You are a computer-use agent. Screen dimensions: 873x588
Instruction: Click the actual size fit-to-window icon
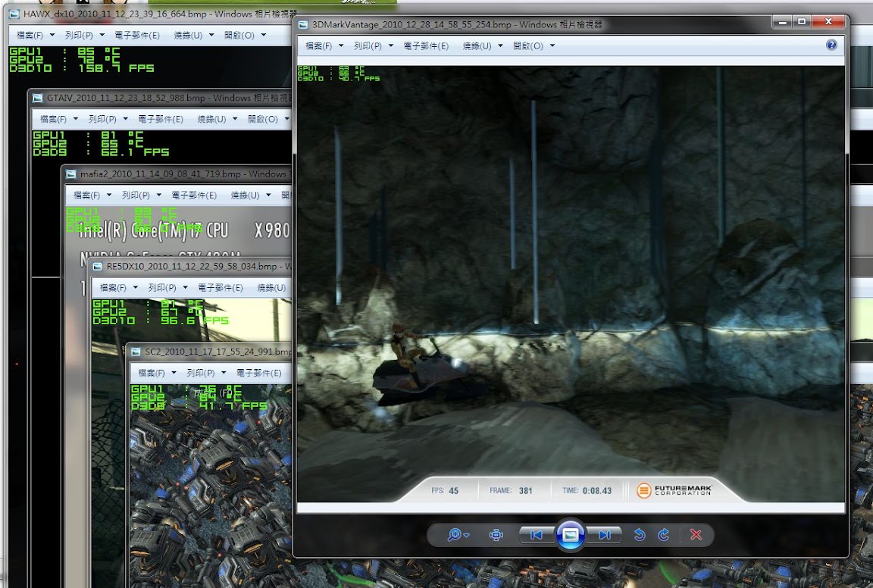point(496,534)
